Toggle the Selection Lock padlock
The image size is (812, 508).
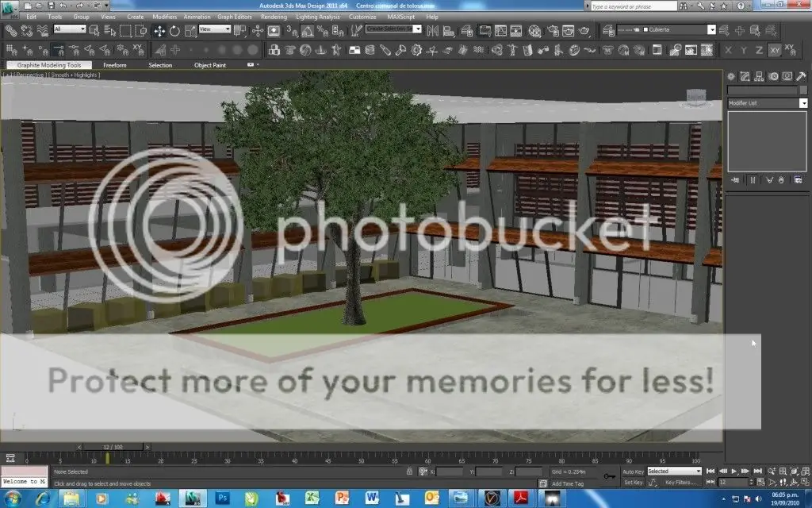(410, 471)
